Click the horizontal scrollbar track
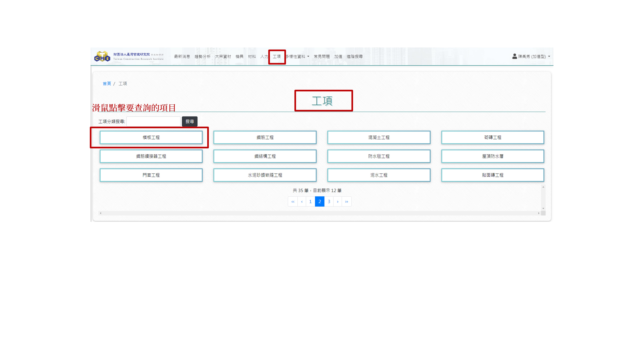The image size is (644, 362). (x=320, y=213)
